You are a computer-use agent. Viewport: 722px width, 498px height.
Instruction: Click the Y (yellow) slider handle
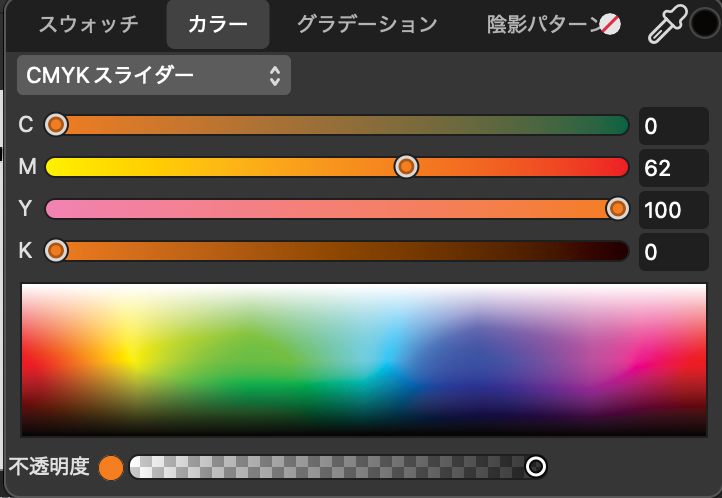pyautogui.click(x=617, y=208)
